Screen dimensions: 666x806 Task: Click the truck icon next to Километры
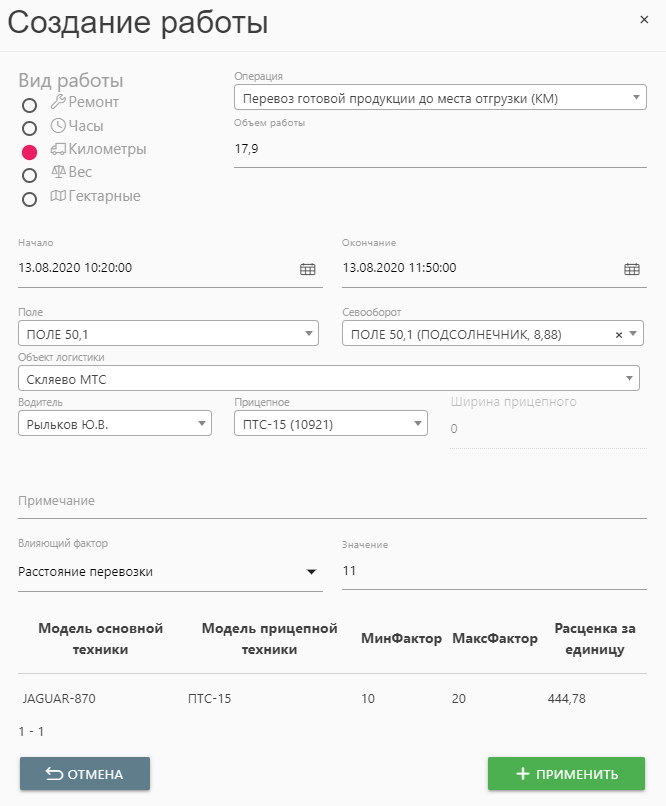[58, 149]
